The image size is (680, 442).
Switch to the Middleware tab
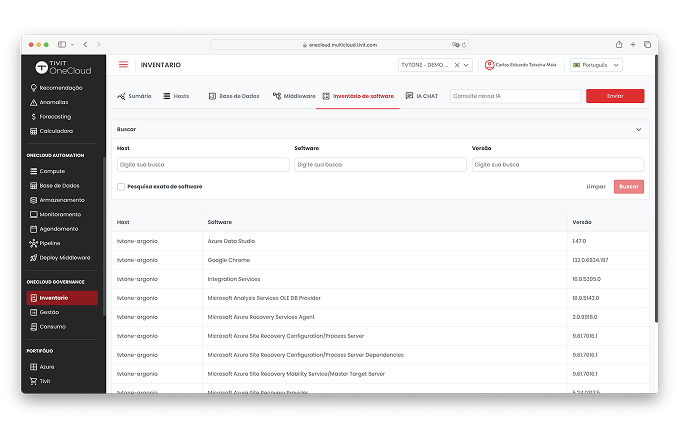294,96
